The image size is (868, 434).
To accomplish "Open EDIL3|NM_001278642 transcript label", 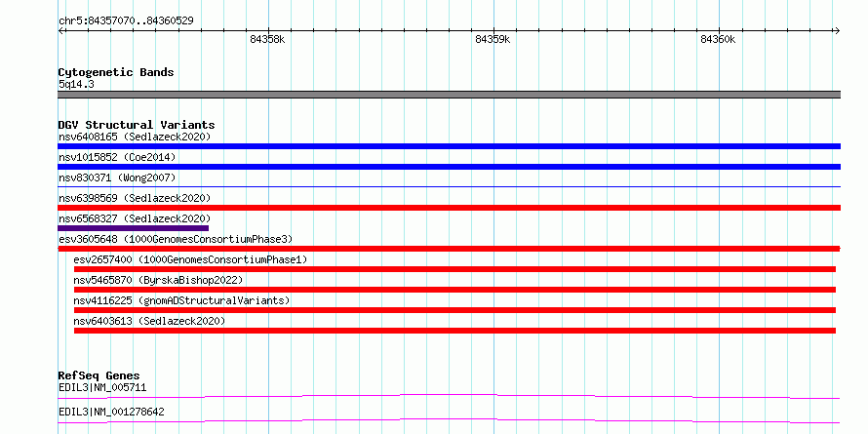I will coord(111,413).
